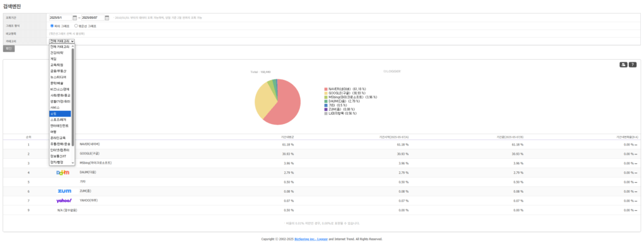
Task: Open the BizSpring Inc. Logger footer link
Action: click(311, 239)
